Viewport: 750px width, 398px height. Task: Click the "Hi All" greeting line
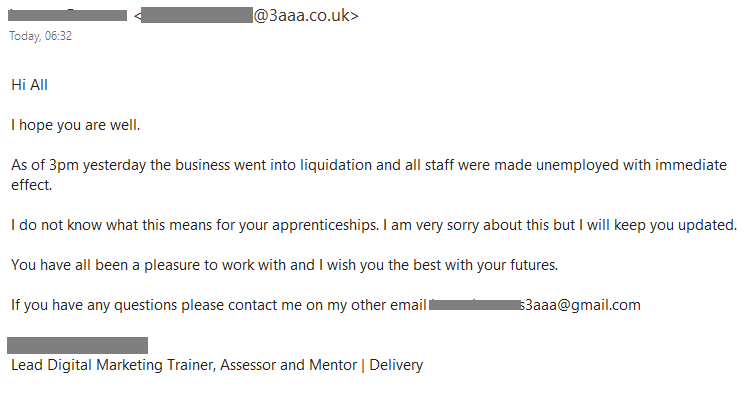[30, 85]
